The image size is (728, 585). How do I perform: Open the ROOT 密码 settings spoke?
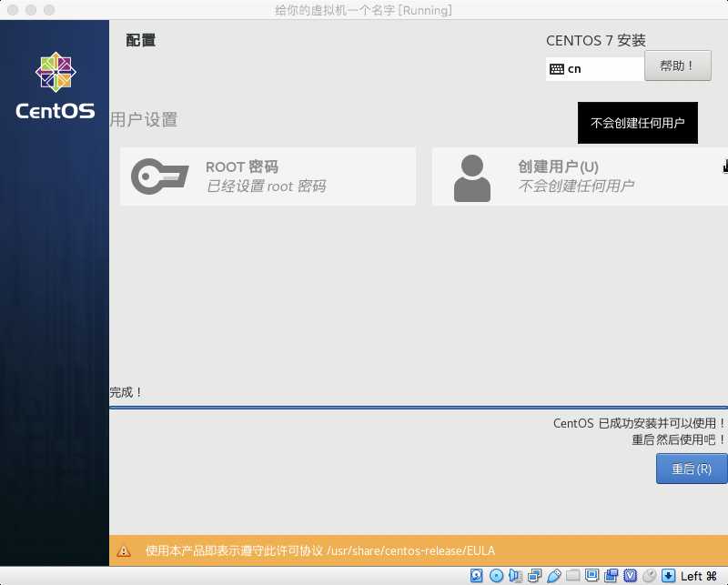tap(268, 177)
